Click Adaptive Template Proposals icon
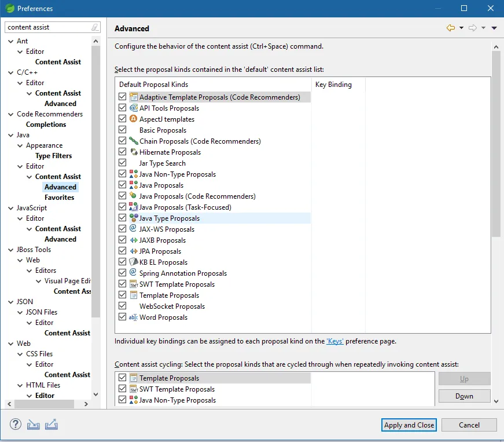Viewport: 504px width, 442px height. coord(134,97)
